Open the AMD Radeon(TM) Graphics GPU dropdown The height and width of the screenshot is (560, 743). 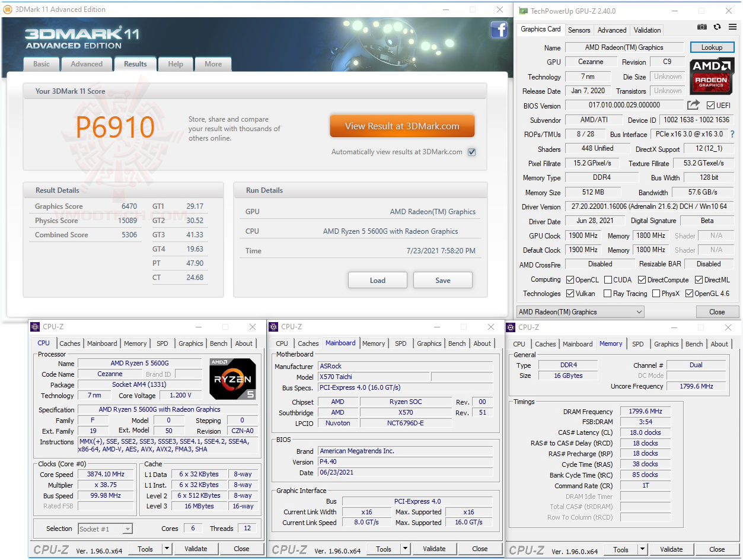[580, 311]
